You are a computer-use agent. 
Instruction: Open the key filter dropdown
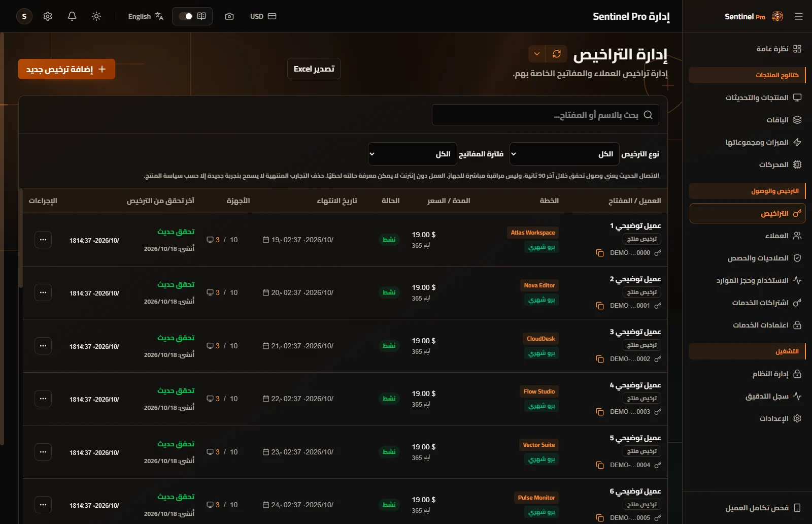click(413, 154)
